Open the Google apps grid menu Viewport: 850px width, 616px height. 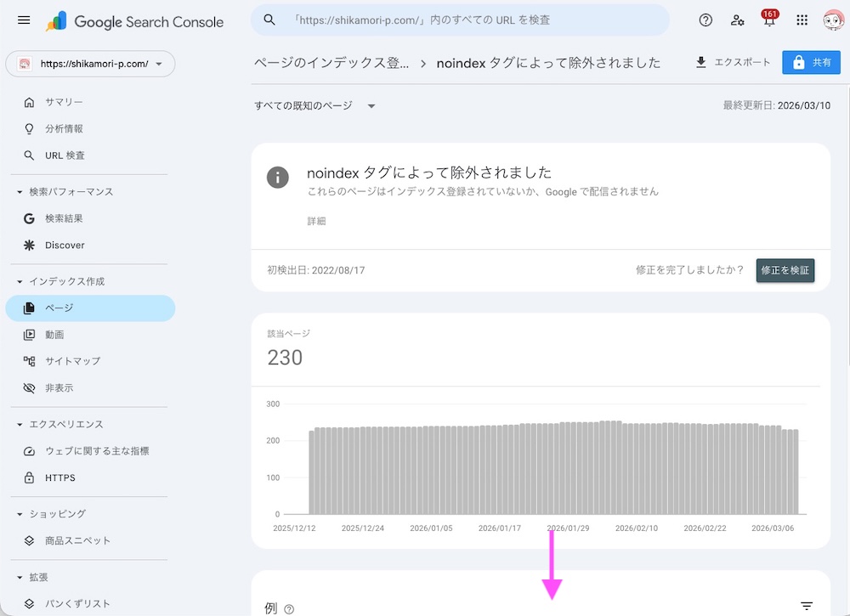tap(801, 20)
